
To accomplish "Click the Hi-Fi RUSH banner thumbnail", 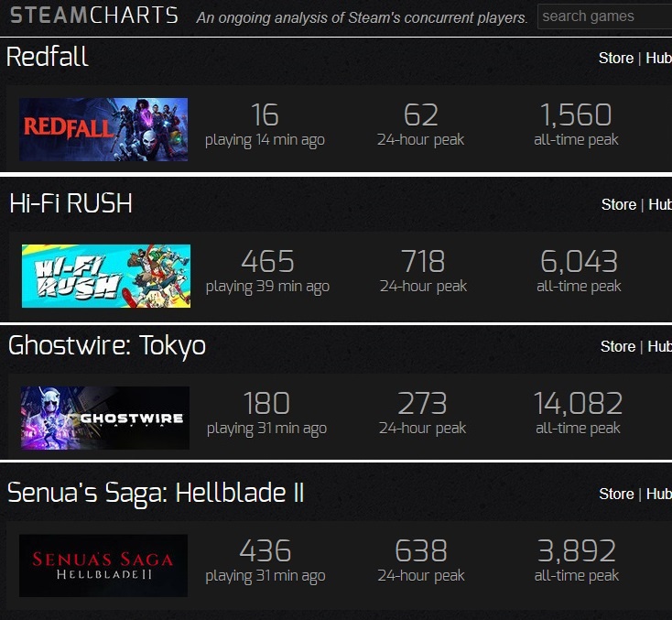I will click(x=106, y=276).
